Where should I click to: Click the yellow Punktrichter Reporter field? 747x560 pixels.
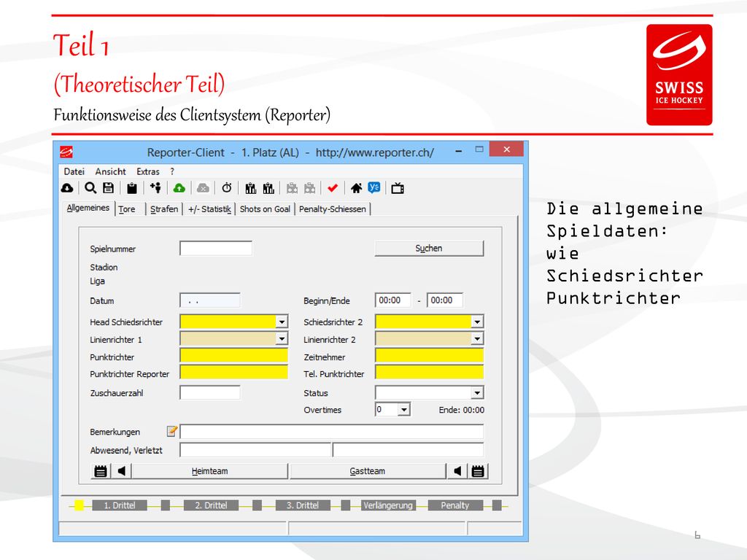234,373
